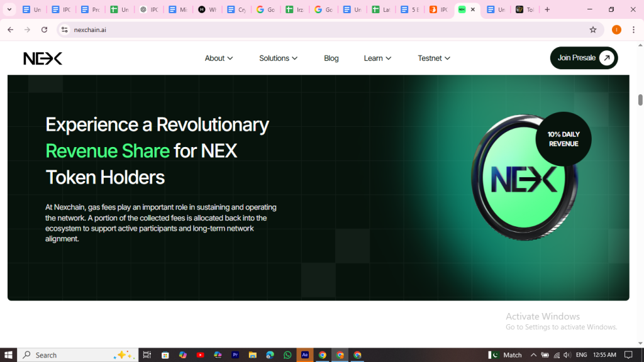Switch to the 'Cry' Google Docs tab
Viewport: 644px width, 362px height.
click(236, 9)
